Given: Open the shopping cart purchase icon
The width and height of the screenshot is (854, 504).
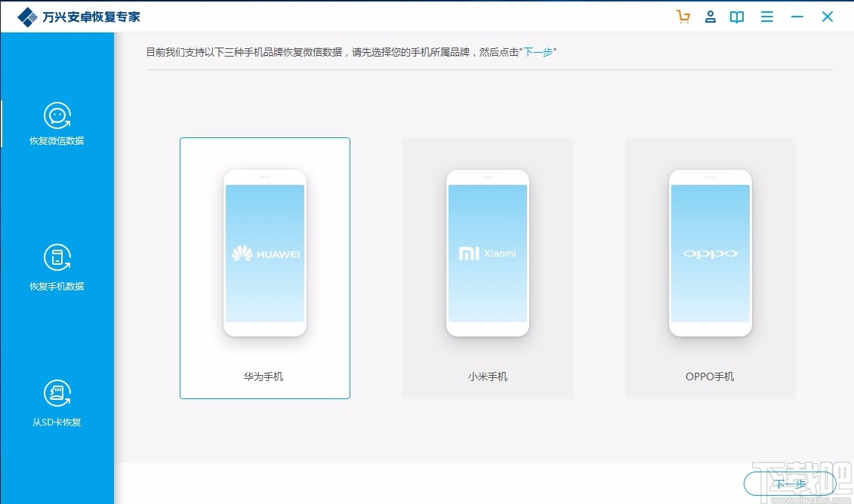Looking at the screenshot, I should pyautogui.click(x=683, y=17).
